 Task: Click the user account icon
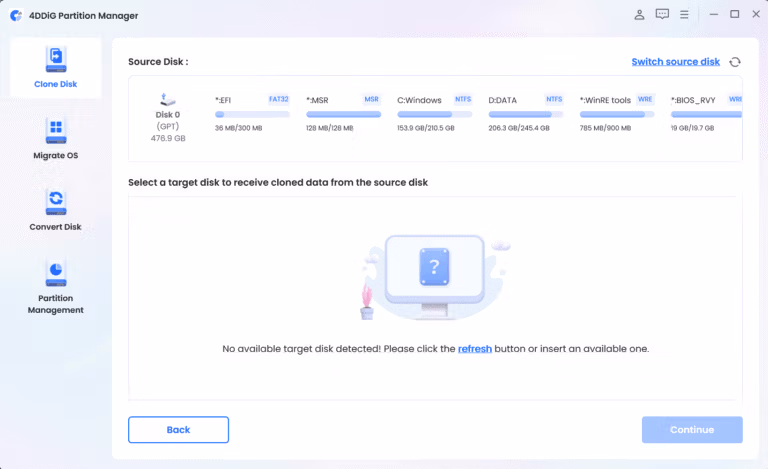(639, 15)
